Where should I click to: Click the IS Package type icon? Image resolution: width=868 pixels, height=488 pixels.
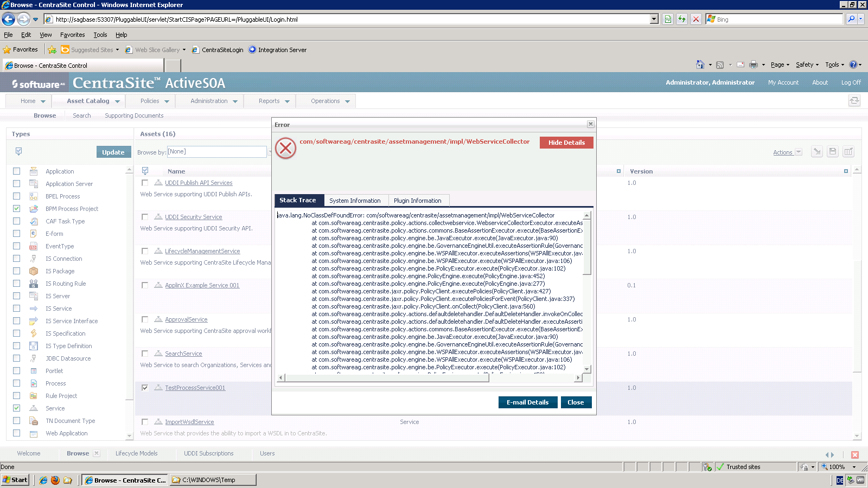click(x=34, y=271)
